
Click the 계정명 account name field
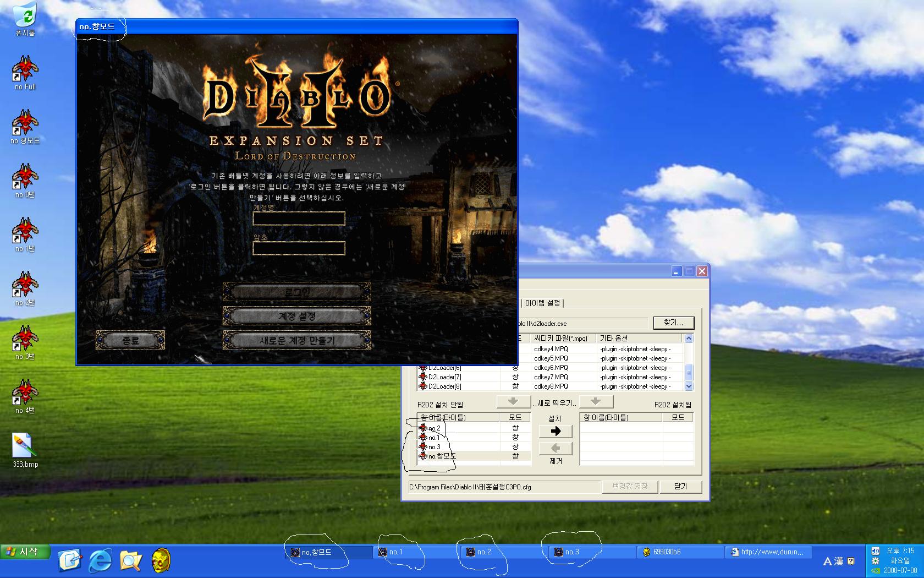299,219
